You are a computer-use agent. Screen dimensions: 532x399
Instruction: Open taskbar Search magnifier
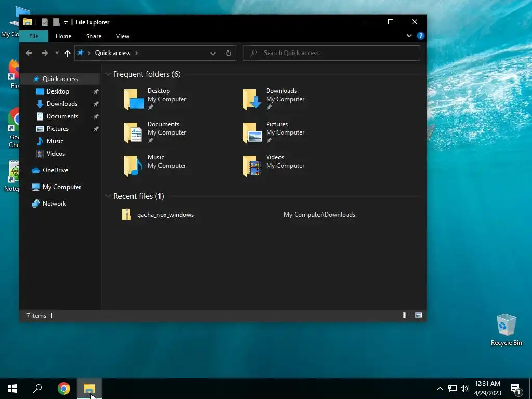tap(37, 389)
